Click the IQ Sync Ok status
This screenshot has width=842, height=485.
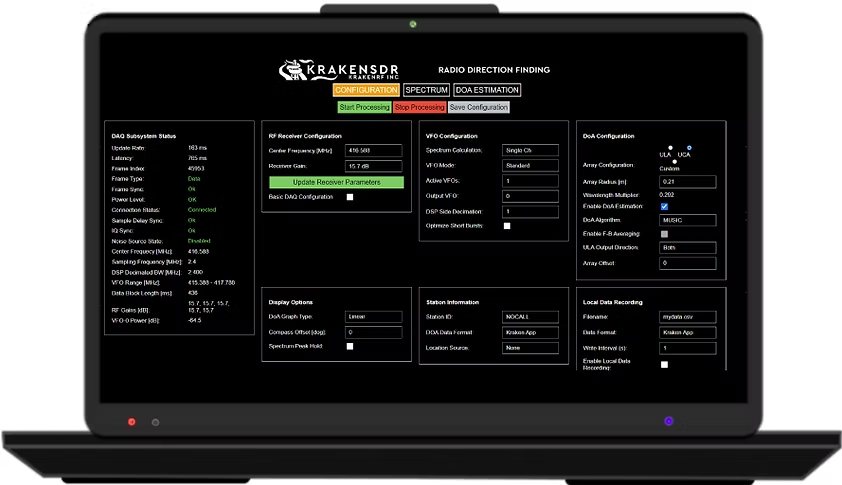pyautogui.click(x=192, y=230)
